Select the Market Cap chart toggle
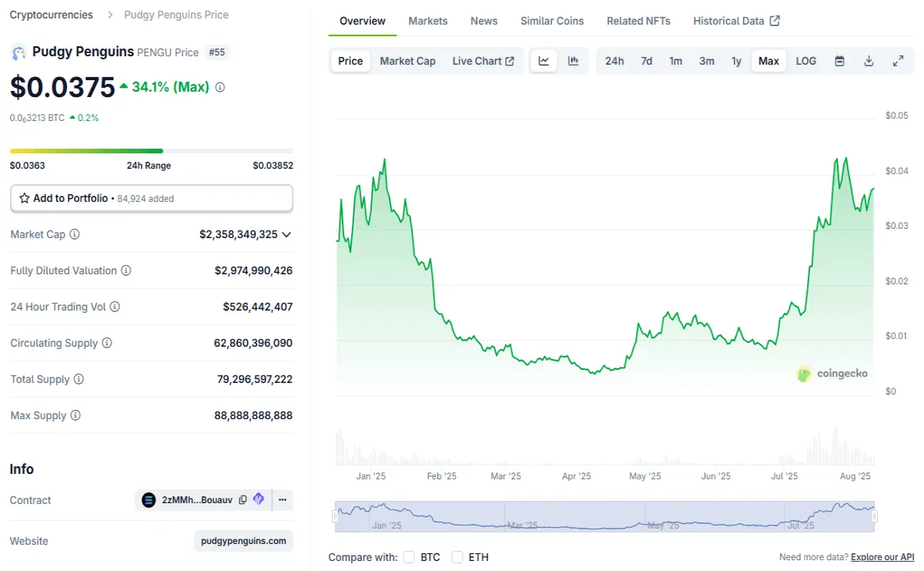The width and height of the screenshot is (924, 571). 407,61
